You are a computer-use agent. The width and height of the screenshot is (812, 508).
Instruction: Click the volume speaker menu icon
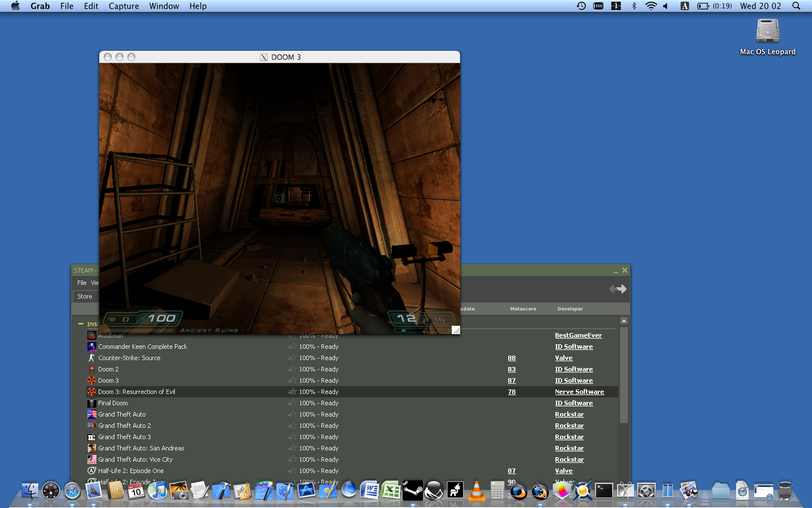point(666,6)
